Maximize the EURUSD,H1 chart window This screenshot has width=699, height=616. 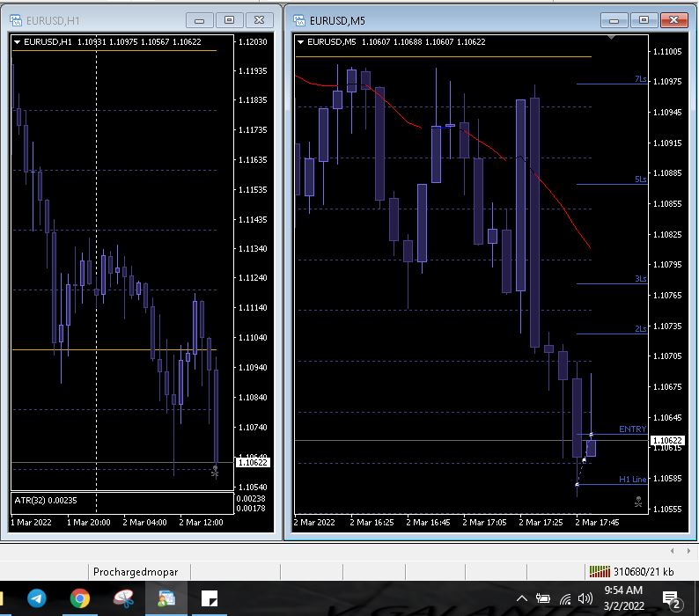[229, 20]
